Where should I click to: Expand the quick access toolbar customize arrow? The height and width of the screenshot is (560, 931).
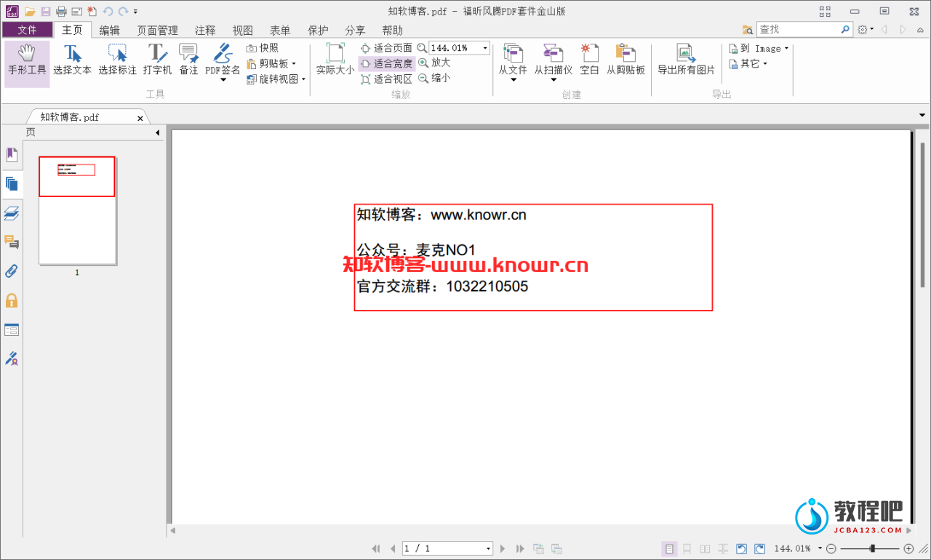coord(136,12)
